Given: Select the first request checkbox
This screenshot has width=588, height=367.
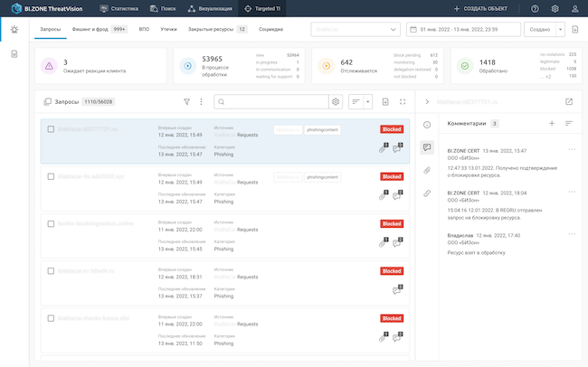Looking at the screenshot, I should pos(51,129).
